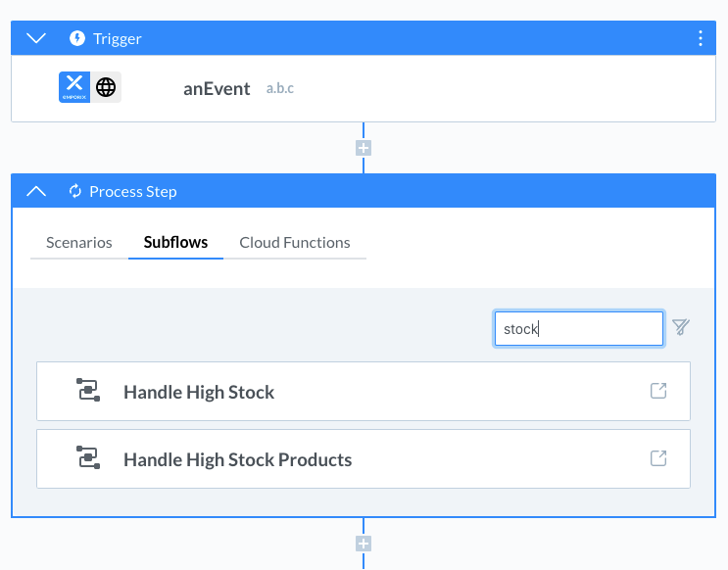Switch to the Scenarios tab

[79, 242]
